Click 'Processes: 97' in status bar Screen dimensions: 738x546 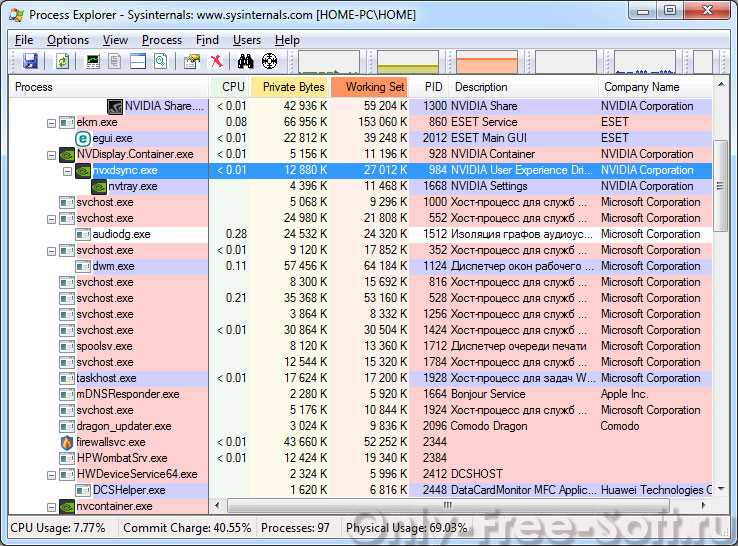pyautogui.click(x=295, y=528)
